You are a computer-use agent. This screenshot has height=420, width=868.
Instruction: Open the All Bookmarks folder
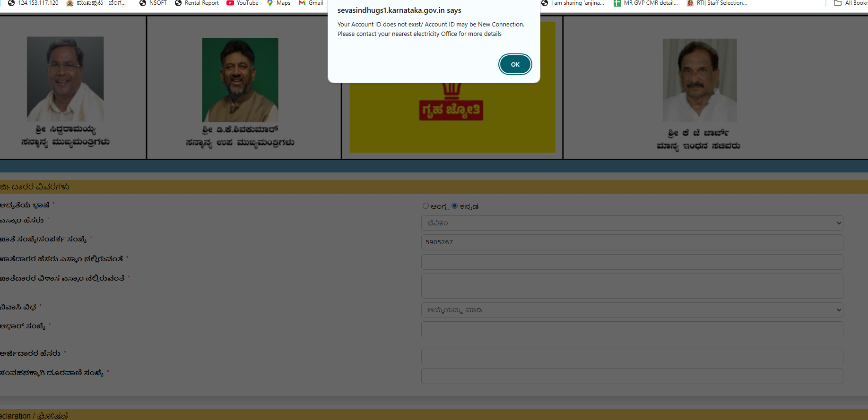[x=851, y=3]
